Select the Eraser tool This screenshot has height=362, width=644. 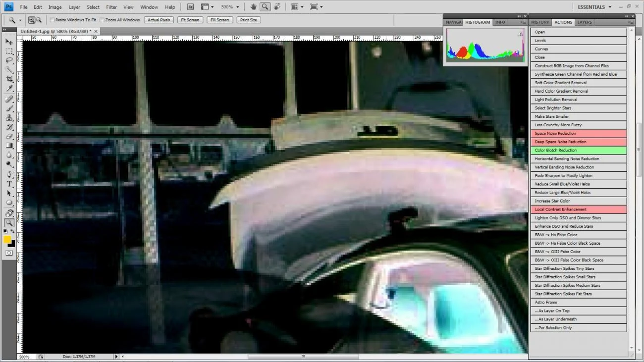(x=9, y=136)
